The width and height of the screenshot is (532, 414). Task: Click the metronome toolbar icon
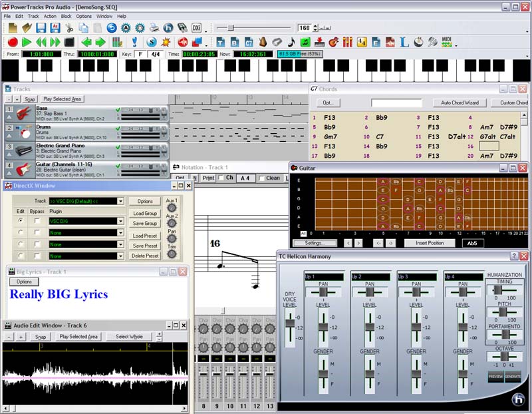(x=263, y=43)
